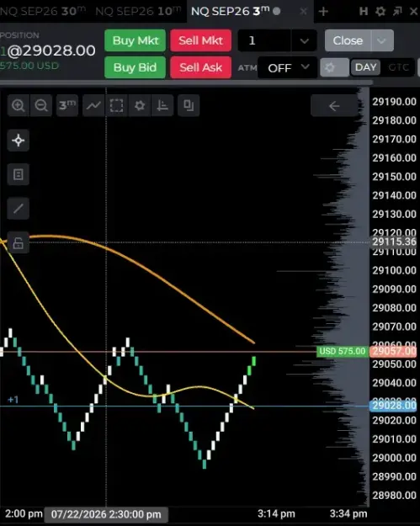
Task: Click the crosshair cursor tool
Action: coord(19,141)
